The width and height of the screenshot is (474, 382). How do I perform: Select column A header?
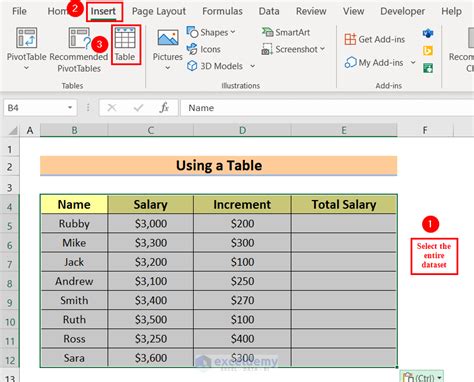click(x=30, y=130)
